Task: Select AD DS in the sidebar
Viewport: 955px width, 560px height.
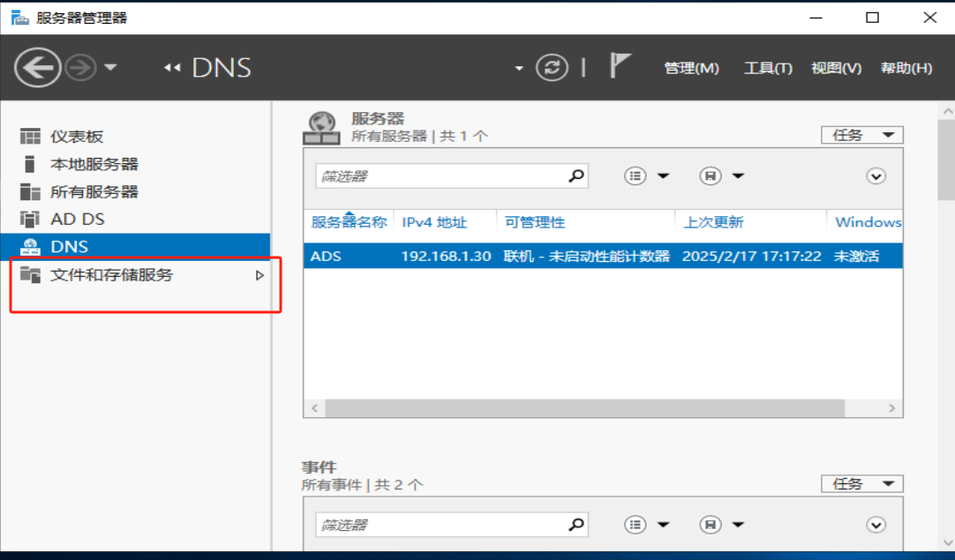Action: 135,219
